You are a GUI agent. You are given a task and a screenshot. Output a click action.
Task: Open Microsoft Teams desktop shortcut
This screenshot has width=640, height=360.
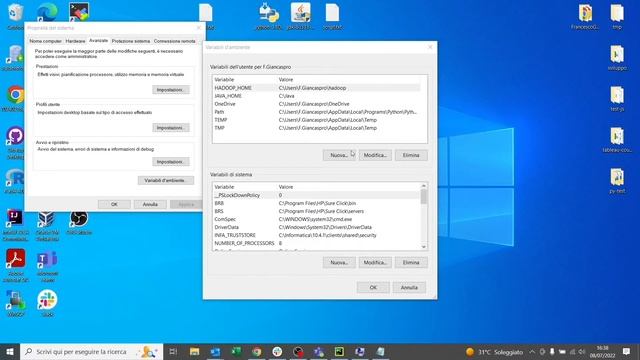coord(47,265)
